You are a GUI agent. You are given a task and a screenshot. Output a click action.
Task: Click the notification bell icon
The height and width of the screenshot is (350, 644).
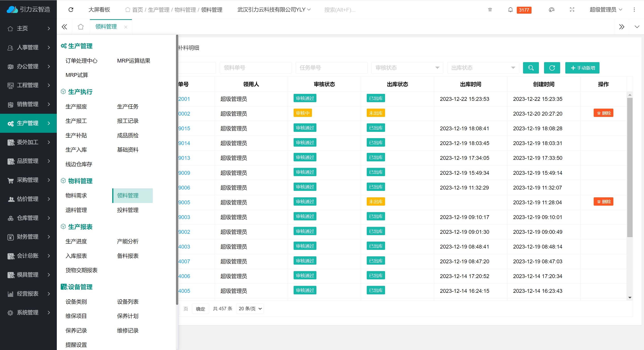click(510, 10)
